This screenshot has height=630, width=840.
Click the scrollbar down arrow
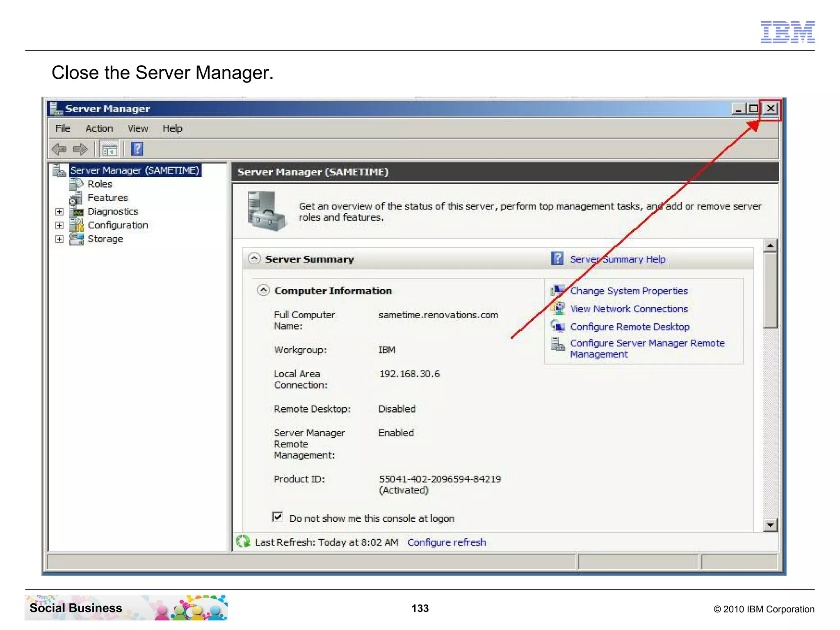(x=770, y=525)
